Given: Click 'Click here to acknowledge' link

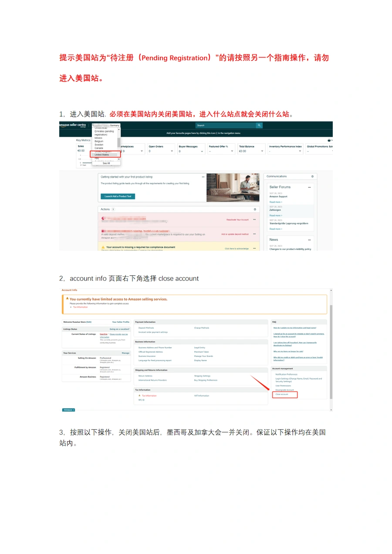Looking at the screenshot, I should pyautogui.click(x=237, y=248).
